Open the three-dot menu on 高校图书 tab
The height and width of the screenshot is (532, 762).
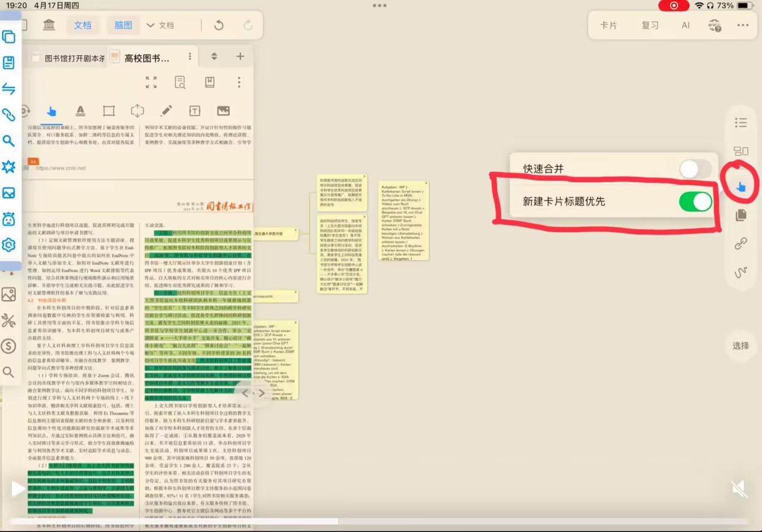189,57
